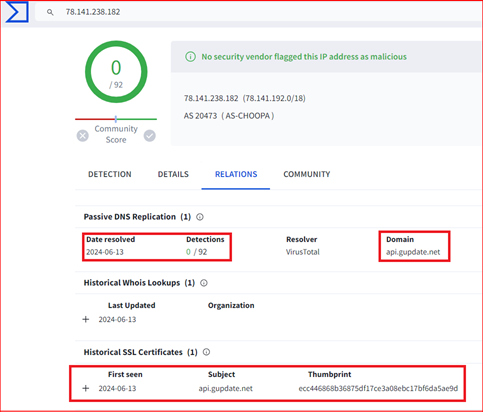The height and width of the screenshot is (412, 483).
Task: Click info icon next to Passive DNS Replication
Action: (x=200, y=217)
